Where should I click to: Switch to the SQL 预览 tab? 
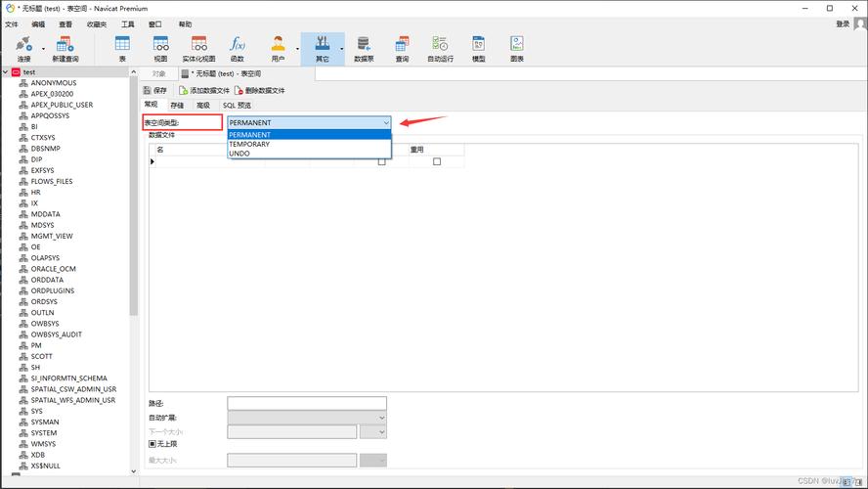point(237,106)
